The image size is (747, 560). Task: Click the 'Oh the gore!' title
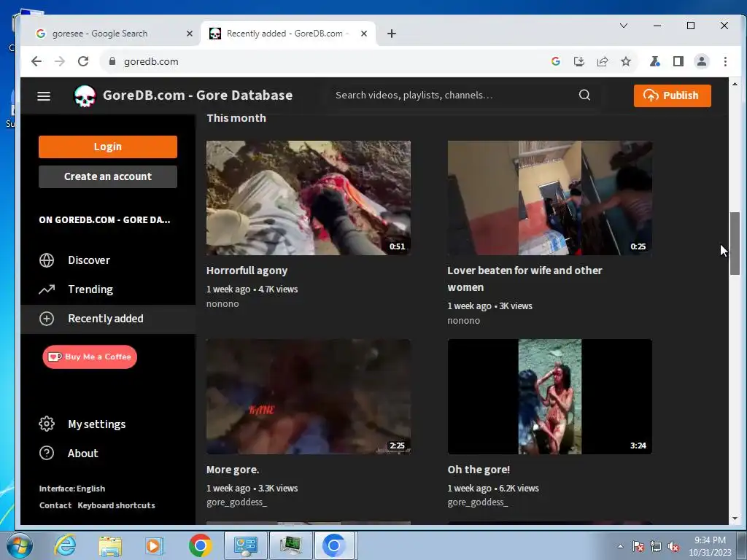click(479, 470)
